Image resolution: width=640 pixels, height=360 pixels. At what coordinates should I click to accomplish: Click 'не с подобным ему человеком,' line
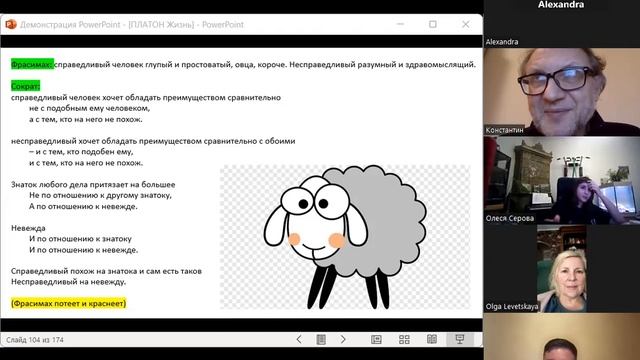pyautogui.click(x=89, y=108)
